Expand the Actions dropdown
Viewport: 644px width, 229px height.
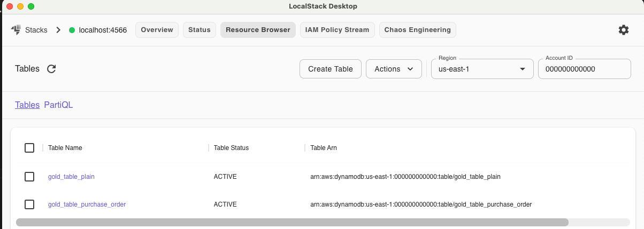pyautogui.click(x=394, y=69)
